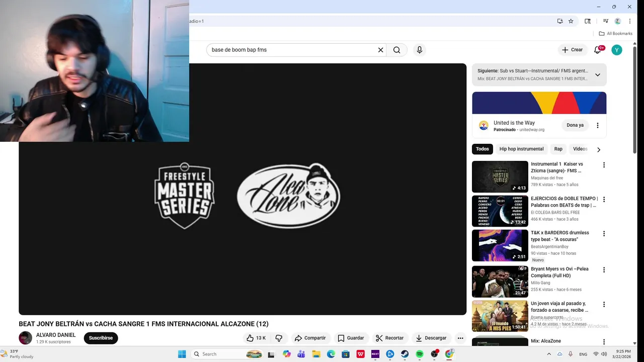Open options menu for Kaiser vs Zticma video
644x362 pixels.
point(604,165)
